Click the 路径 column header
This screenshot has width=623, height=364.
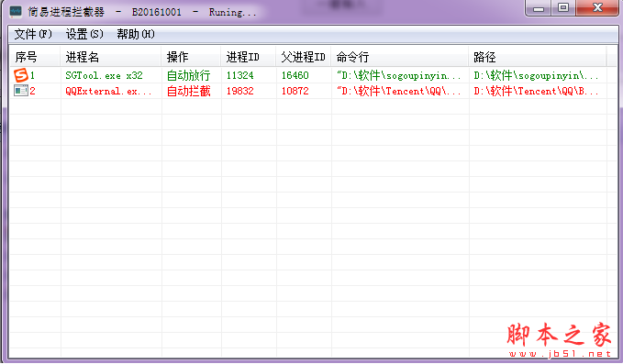pyautogui.click(x=537, y=57)
